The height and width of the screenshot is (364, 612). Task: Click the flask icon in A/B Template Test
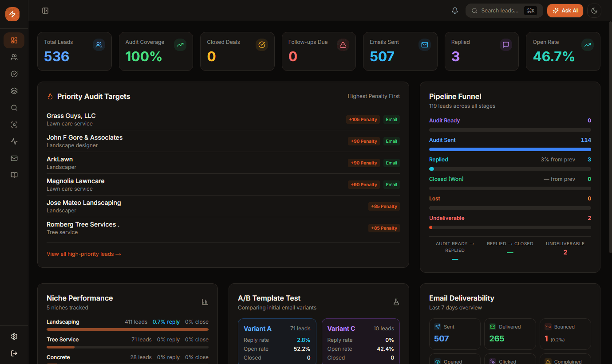pyautogui.click(x=396, y=302)
